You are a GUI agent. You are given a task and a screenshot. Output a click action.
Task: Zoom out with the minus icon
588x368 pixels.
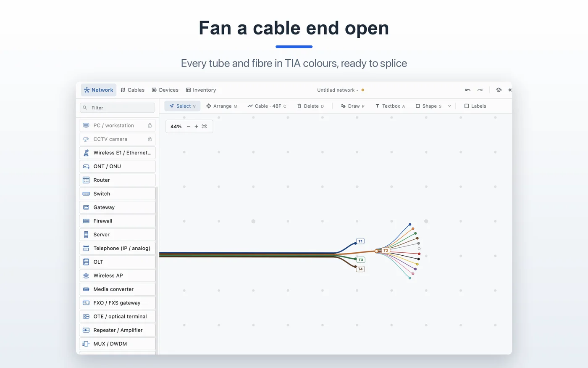point(189,127)
